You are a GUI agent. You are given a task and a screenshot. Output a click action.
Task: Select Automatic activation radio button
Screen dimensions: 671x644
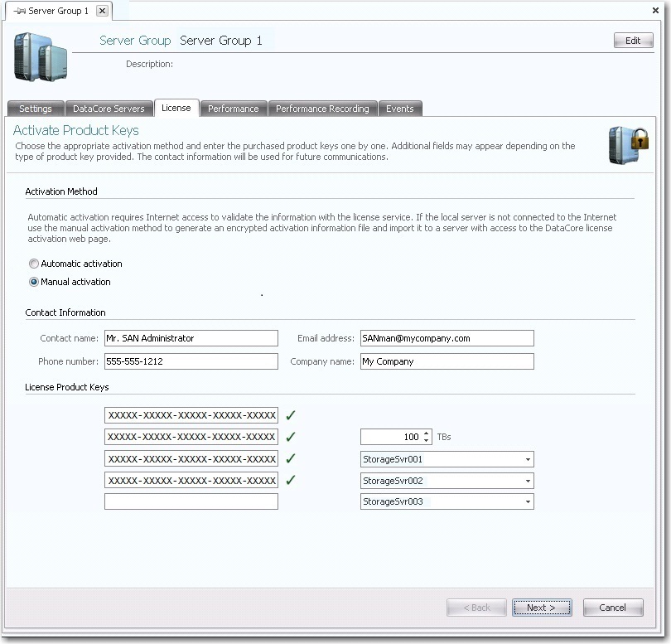click(x=34, y=264)
